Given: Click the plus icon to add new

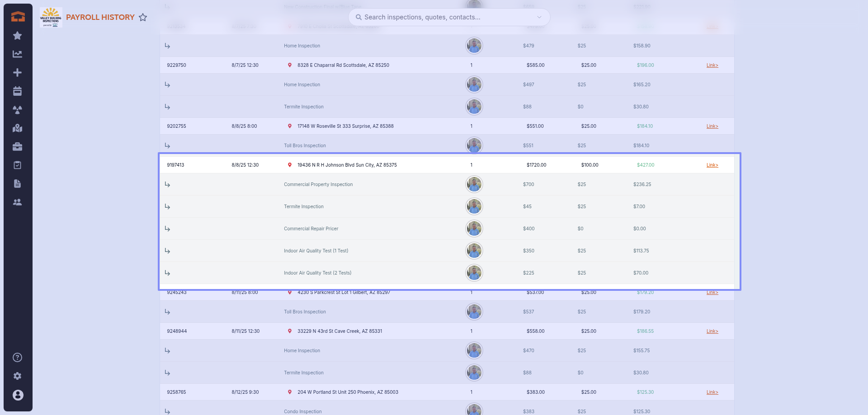Looking at the screenshot, I should [x=18, y=73].
